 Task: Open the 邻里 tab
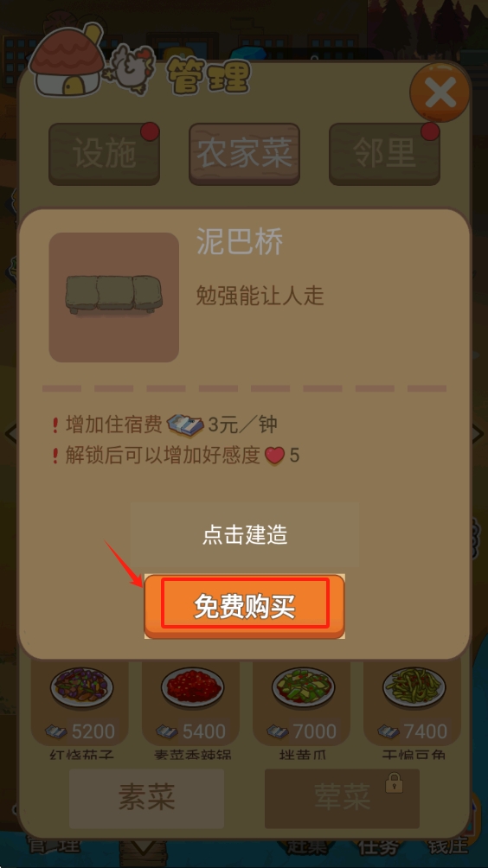[x=384, y=154]
